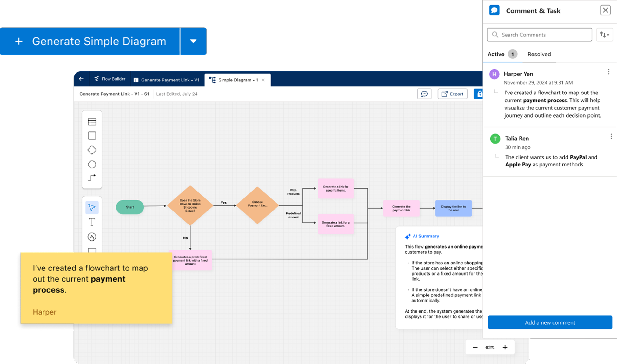Select the circle shape tool
The width and height of the screenshot is (617, 364).
coord(92,165)
